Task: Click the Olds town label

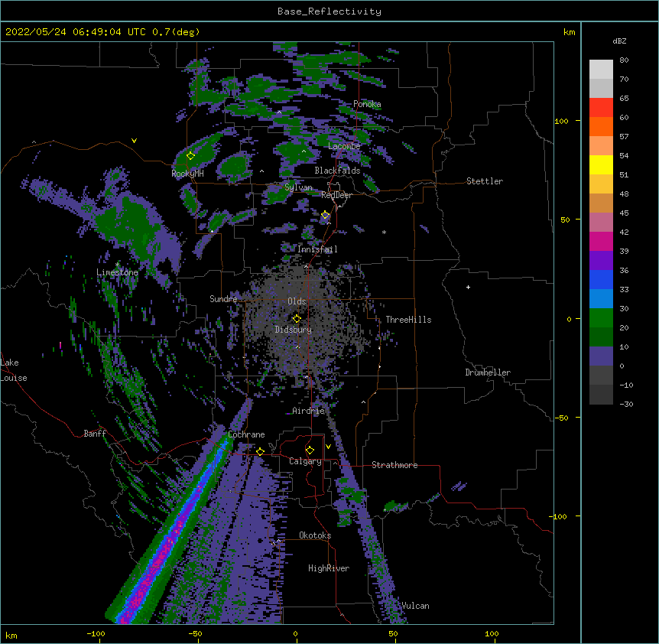Action: coord(297,301)
